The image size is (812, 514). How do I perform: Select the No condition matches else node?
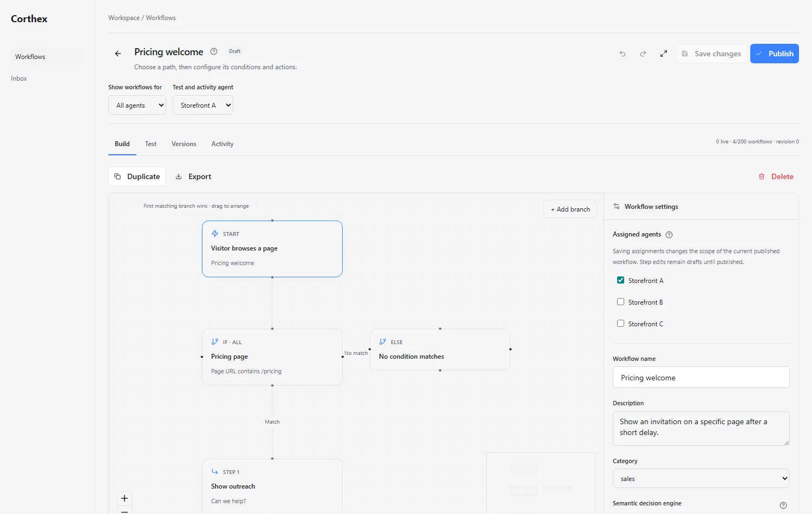coord(440,350)
